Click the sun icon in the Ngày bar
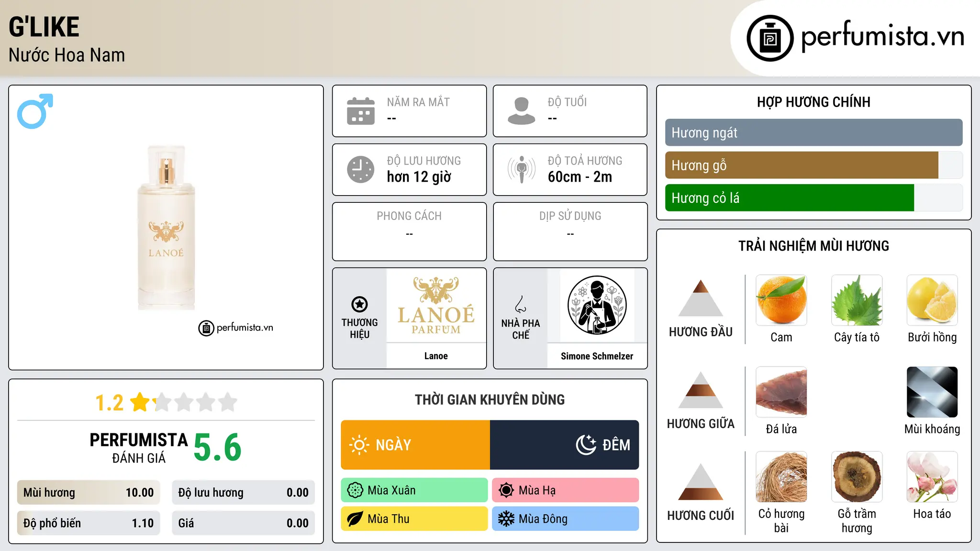Image resolution: width=980 pixels, height=551 pixels. pos(359,445)
